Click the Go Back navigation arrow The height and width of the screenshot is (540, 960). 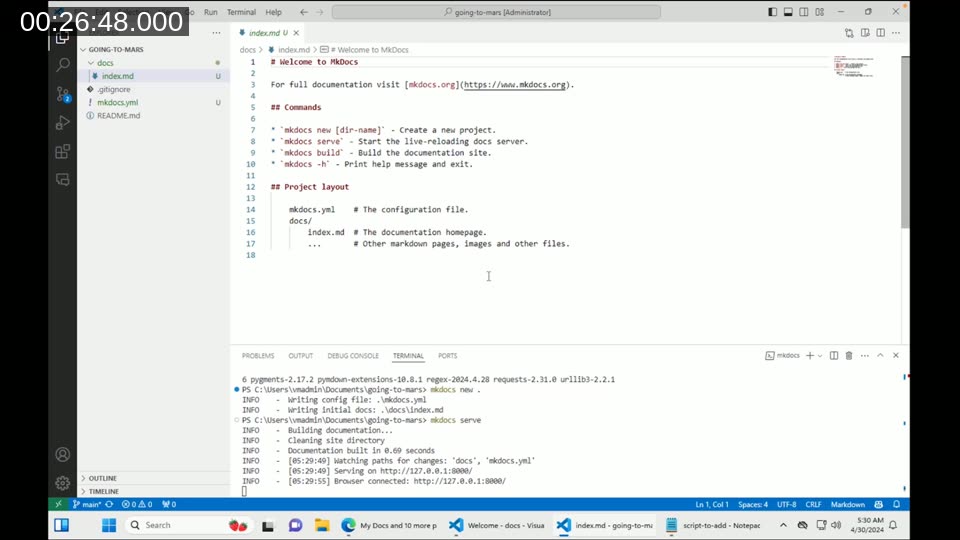pyautogui.click(x=304, y=12)
